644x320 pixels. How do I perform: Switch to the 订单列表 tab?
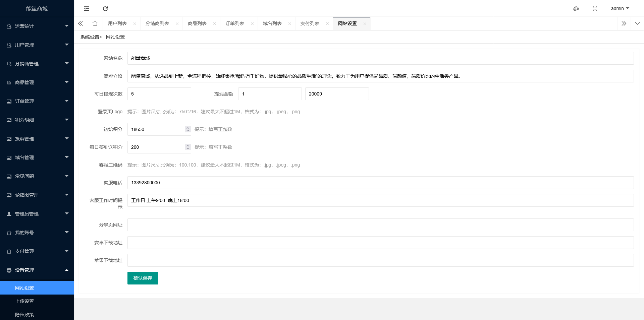pyautogui.click(x=235, y=23)
